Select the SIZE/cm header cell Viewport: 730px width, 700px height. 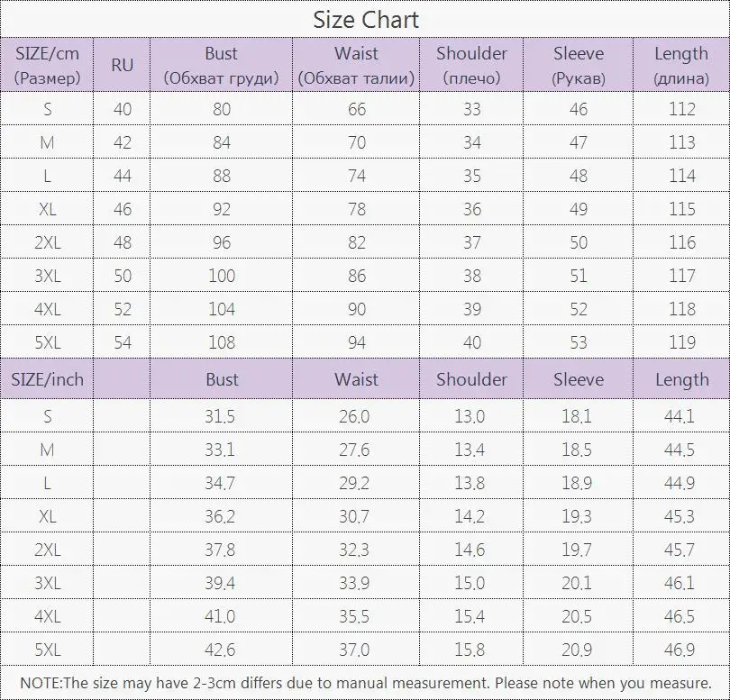point(47,65)
